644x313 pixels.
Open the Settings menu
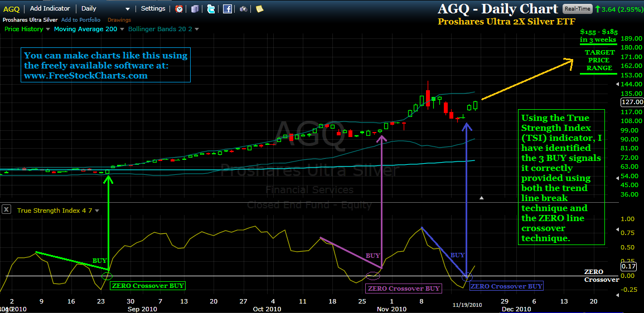click(153, 8)
